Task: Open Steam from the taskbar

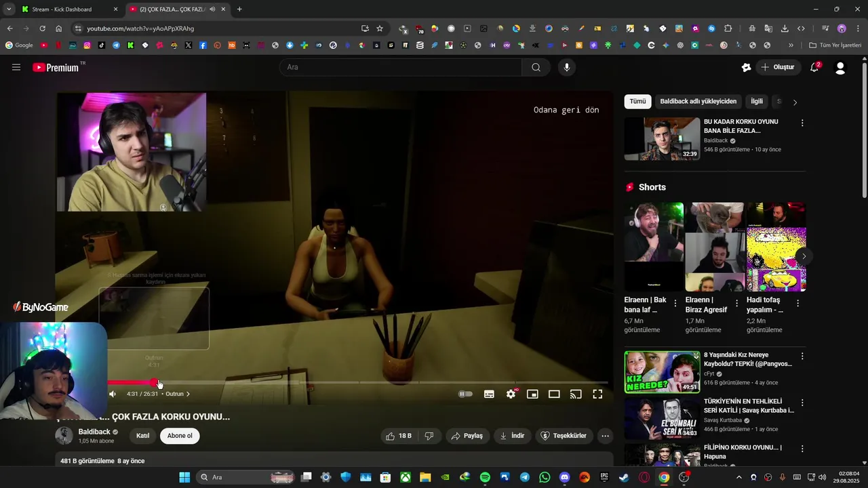Action: click(624, 477)
